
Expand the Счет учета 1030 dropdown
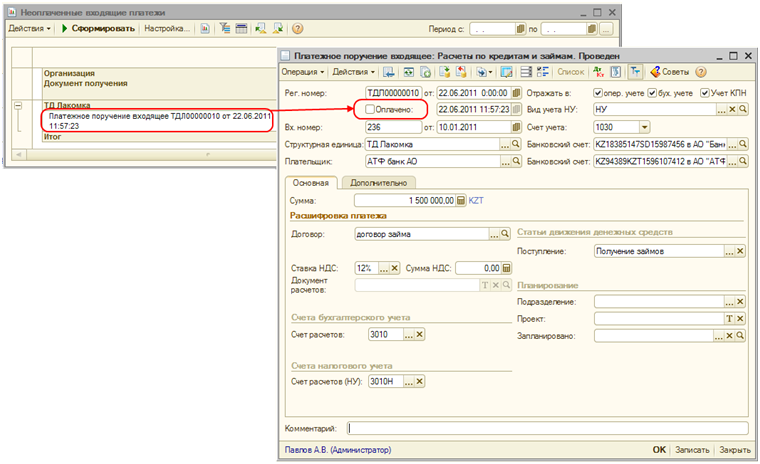coord(643,126)
